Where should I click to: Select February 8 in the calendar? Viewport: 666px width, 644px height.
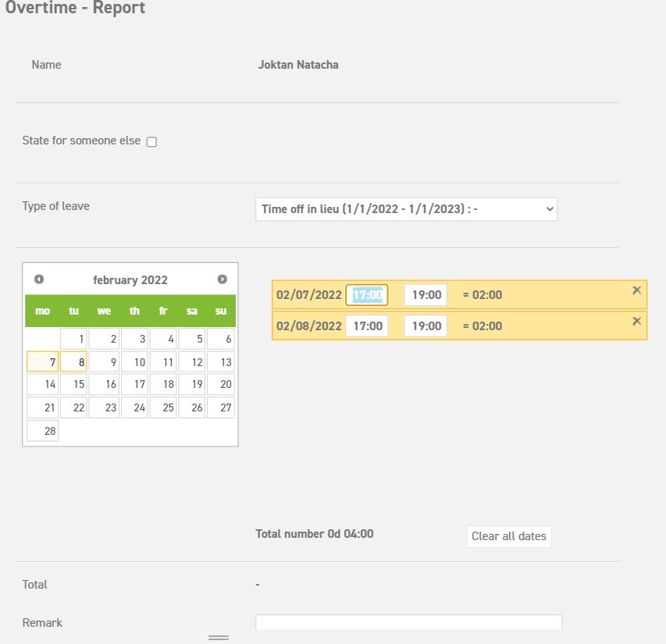pyautogui.click(x=73, y=362)
